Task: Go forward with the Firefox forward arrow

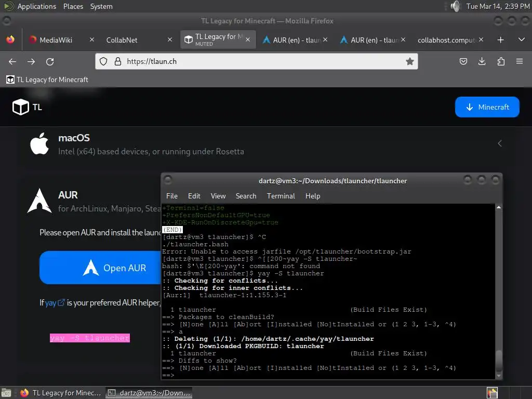Action: (x=31, y=61)
